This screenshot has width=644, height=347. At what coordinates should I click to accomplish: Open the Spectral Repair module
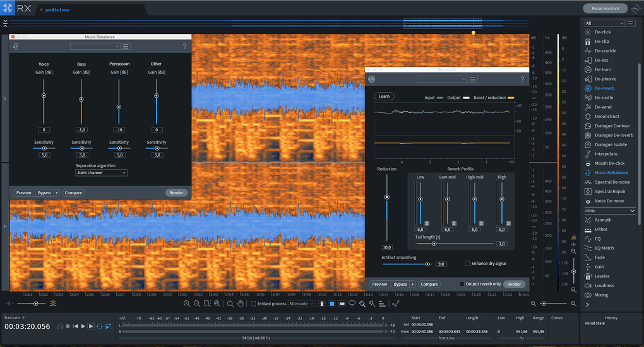click(609, 191)
